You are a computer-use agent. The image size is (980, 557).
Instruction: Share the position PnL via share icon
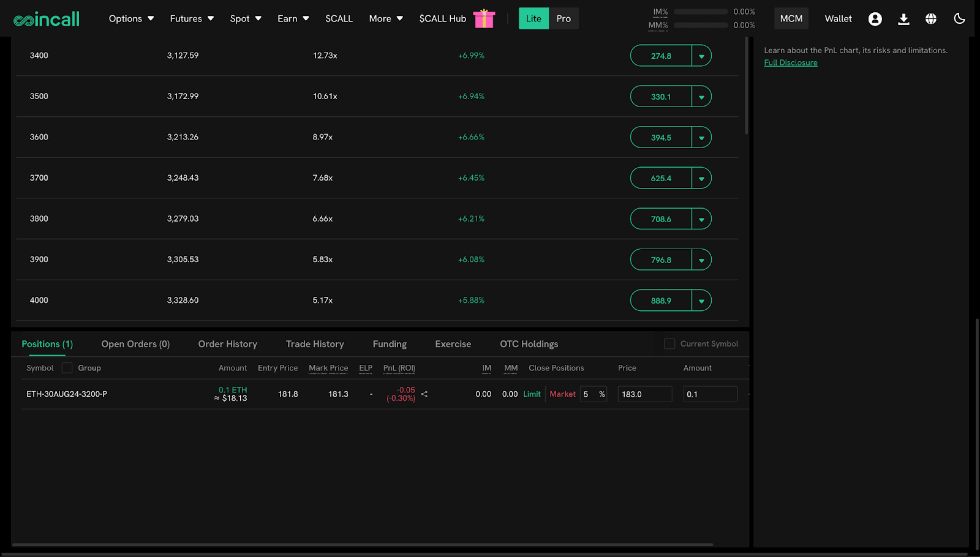424,394
